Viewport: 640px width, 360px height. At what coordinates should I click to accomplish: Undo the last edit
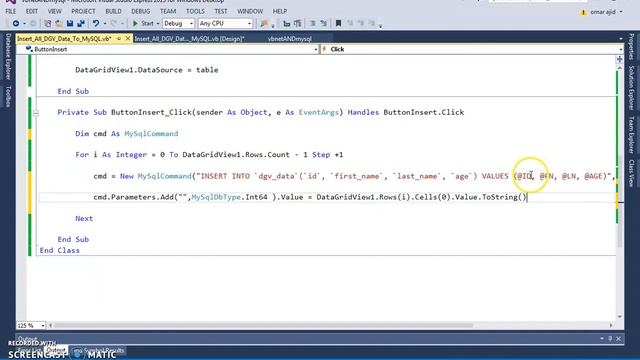[x=96, y=24]
